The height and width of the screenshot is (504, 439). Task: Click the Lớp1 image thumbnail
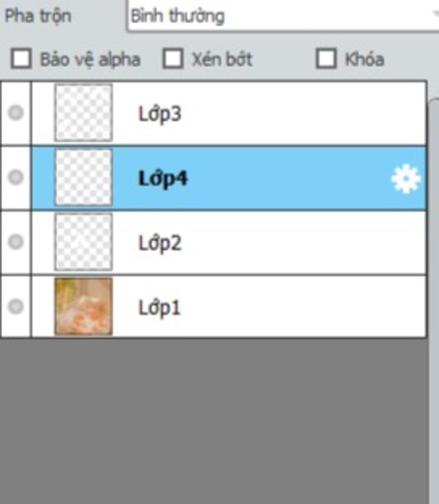(84, 307)
